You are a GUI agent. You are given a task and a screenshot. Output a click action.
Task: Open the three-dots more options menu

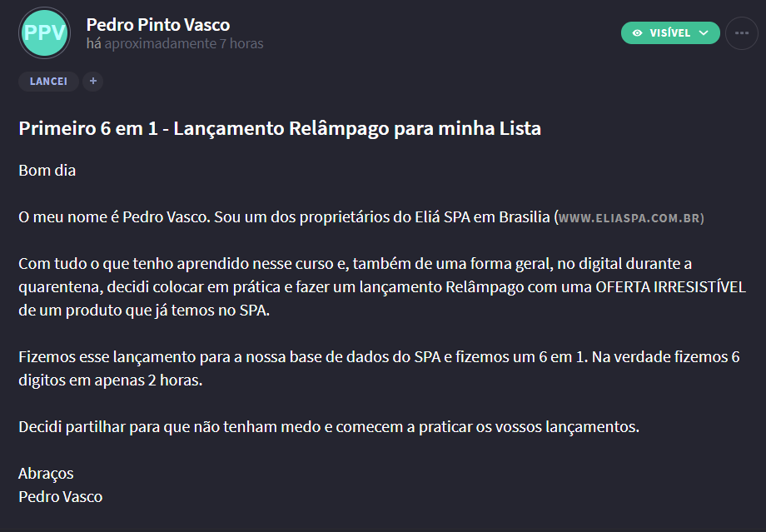(742, 33)
